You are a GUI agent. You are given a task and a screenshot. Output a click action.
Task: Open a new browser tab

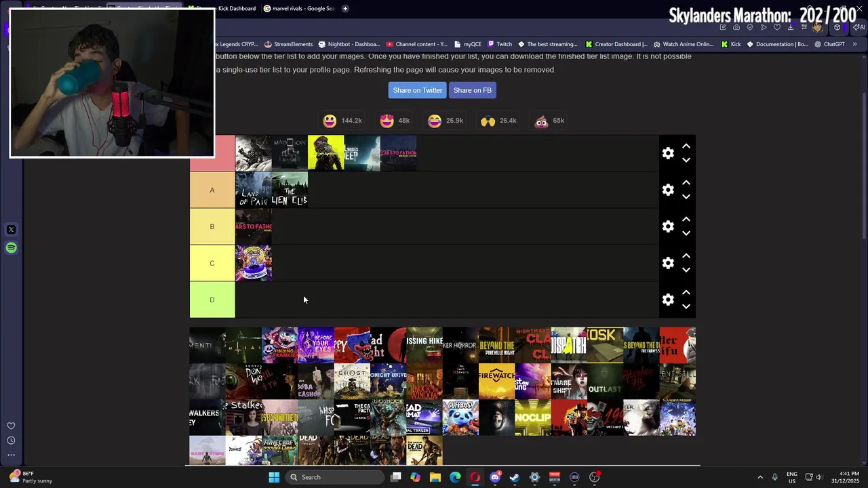[x=345, y=9]
